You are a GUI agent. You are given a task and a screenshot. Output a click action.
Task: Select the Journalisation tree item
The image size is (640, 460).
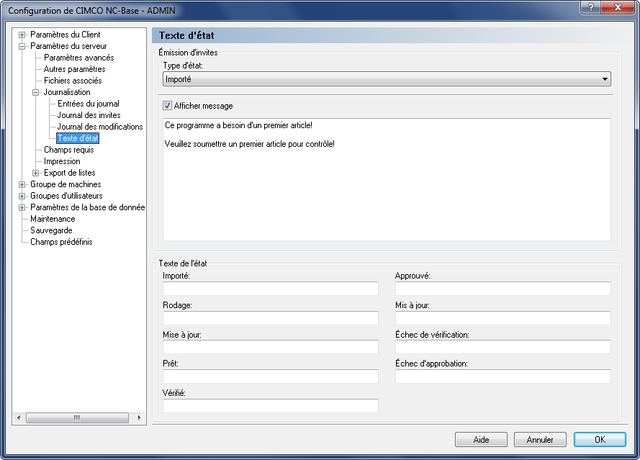[x=67, y=92]
